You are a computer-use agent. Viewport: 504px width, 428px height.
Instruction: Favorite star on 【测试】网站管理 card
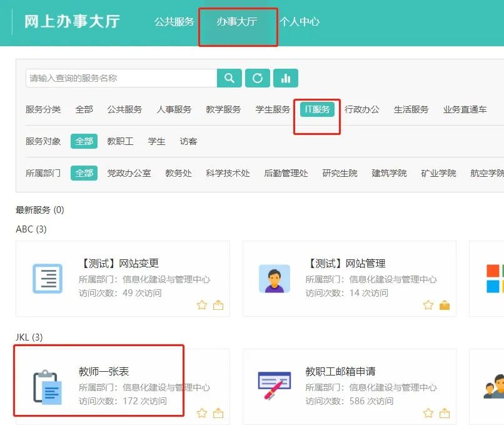tap(428, 305)
